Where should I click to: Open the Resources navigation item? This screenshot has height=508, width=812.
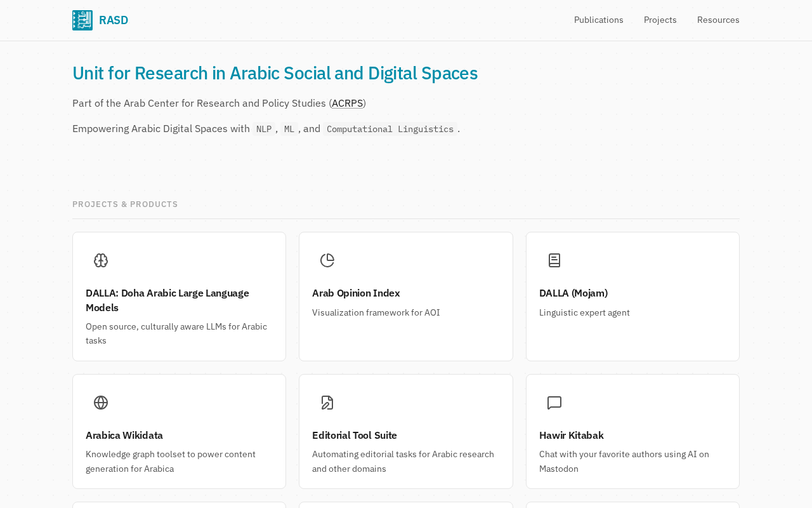click(718, 20)
